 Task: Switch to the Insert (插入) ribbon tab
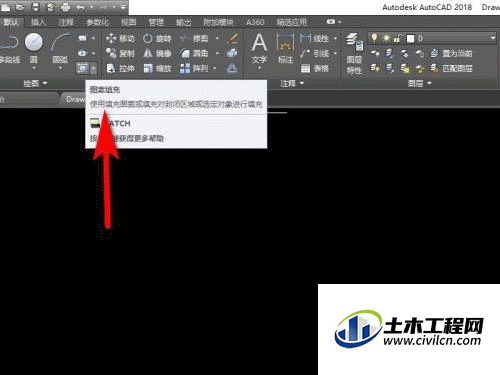pyautogui.click(x=38, y=22)
